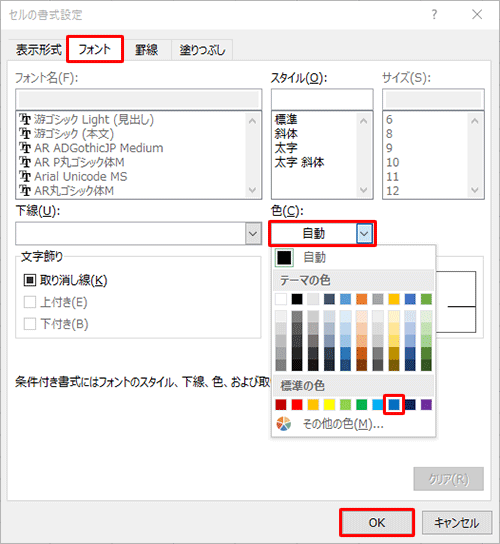The image size is (500, 544).
Task: Pick dark red standard color
Action: pyautogui.click(x=281, y=405)
